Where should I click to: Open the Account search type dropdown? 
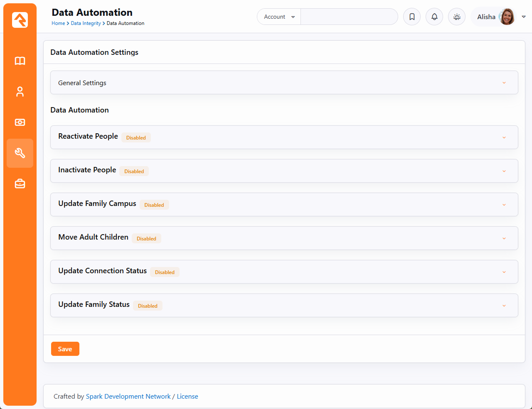[x=279, y=17]
